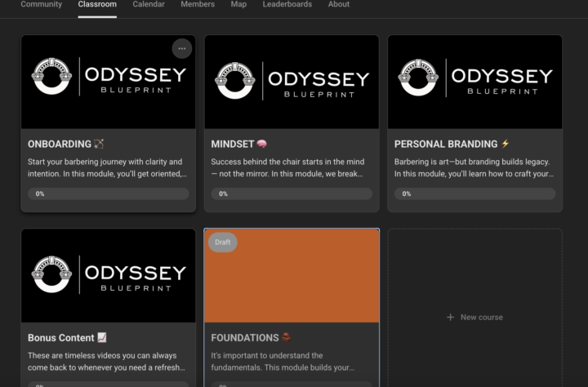Click text "It's important to understand the"
This screenshot has height=387, width=588.
266,355
